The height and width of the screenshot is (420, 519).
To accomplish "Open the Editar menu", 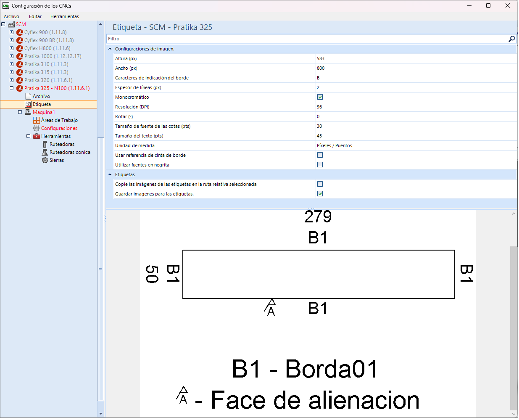I will (x=35, y=16).
